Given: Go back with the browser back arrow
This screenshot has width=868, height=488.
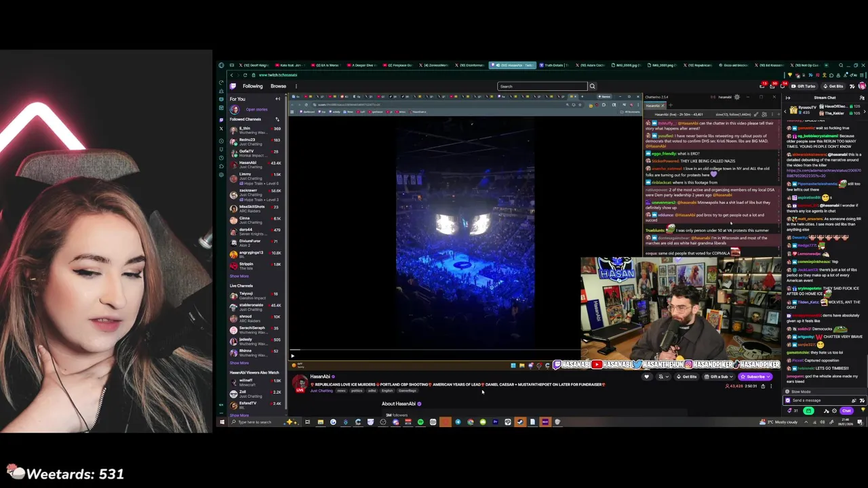Looking at the screenshot, I should click(x=231, y=75).
